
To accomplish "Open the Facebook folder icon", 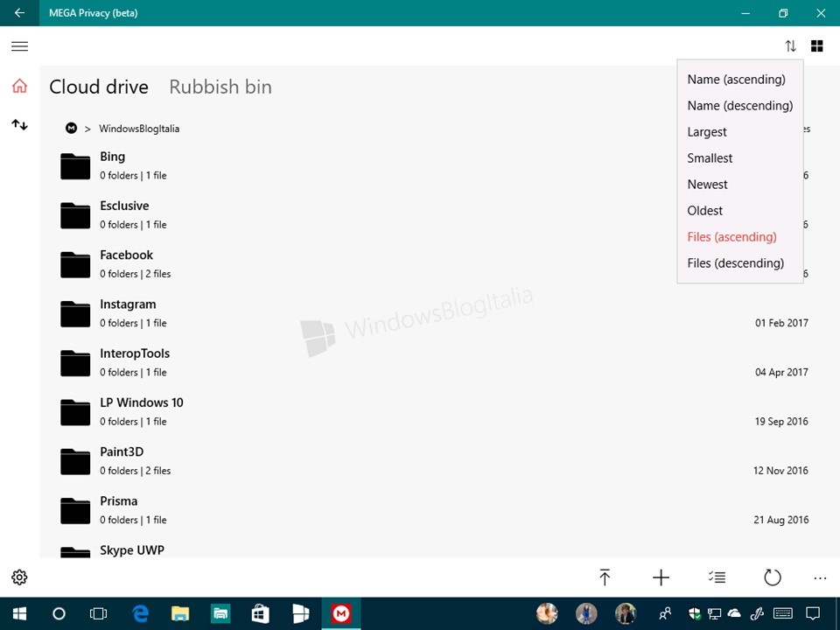I will pyautogui.click(x=75, y=264).
